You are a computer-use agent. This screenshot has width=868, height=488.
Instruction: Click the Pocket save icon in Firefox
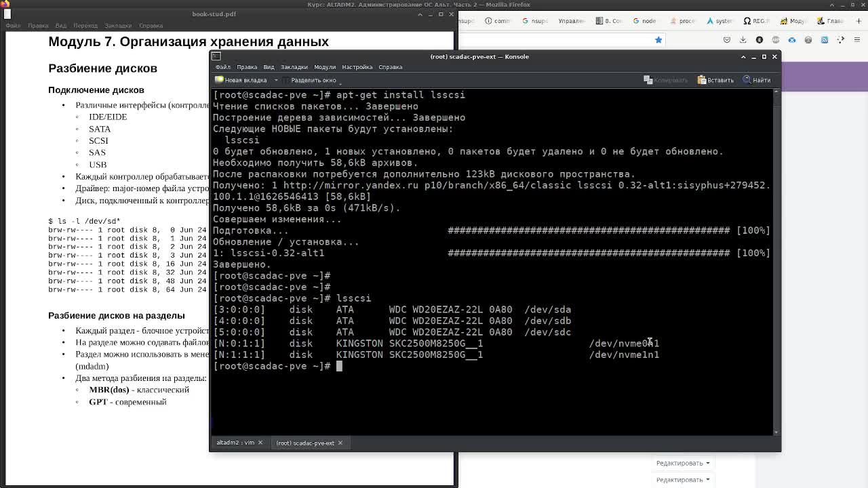[727, 40]
